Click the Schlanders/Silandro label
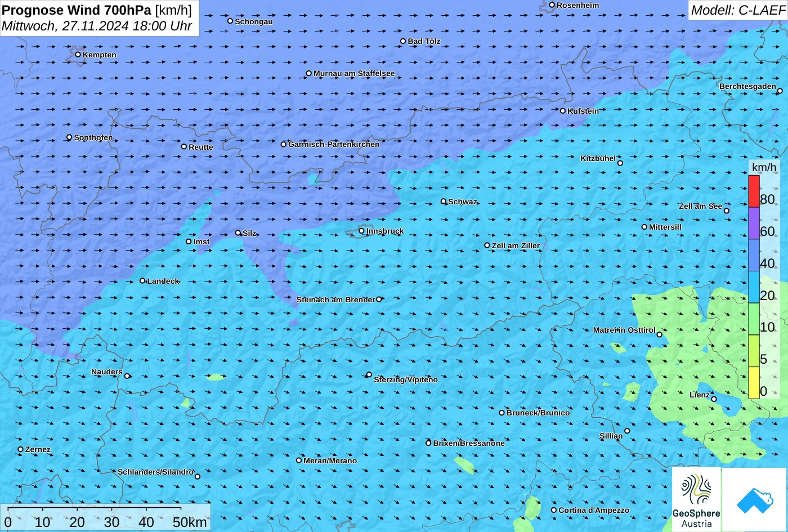The height and width of the screenshot is (532, 788). [155, 472]
